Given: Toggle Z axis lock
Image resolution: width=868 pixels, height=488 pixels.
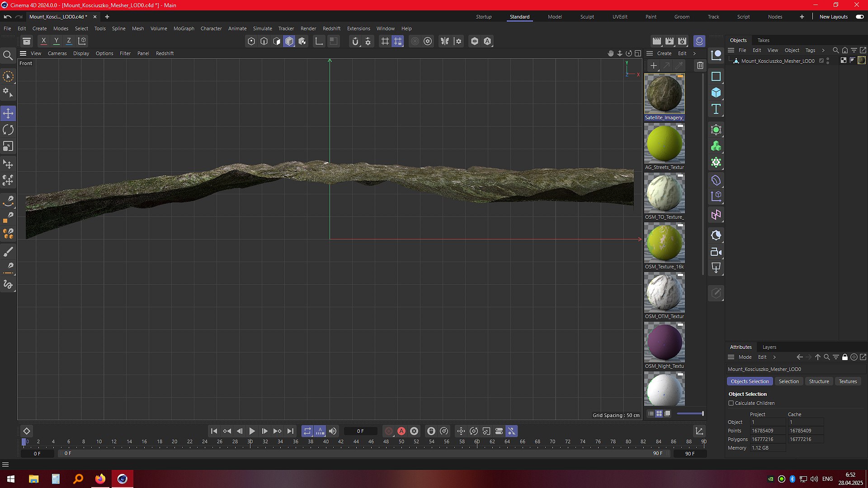Looking at the screenshot, I should (x=69, y=41).
